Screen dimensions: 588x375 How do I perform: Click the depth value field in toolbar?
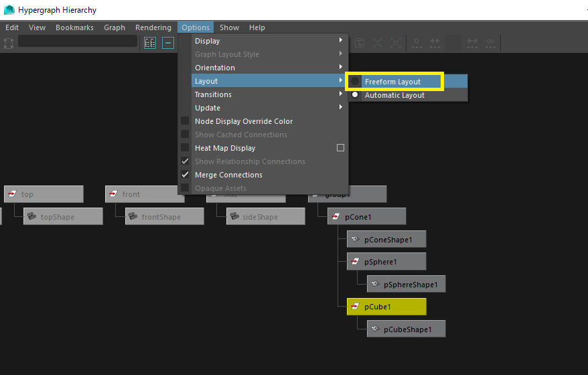454,43
